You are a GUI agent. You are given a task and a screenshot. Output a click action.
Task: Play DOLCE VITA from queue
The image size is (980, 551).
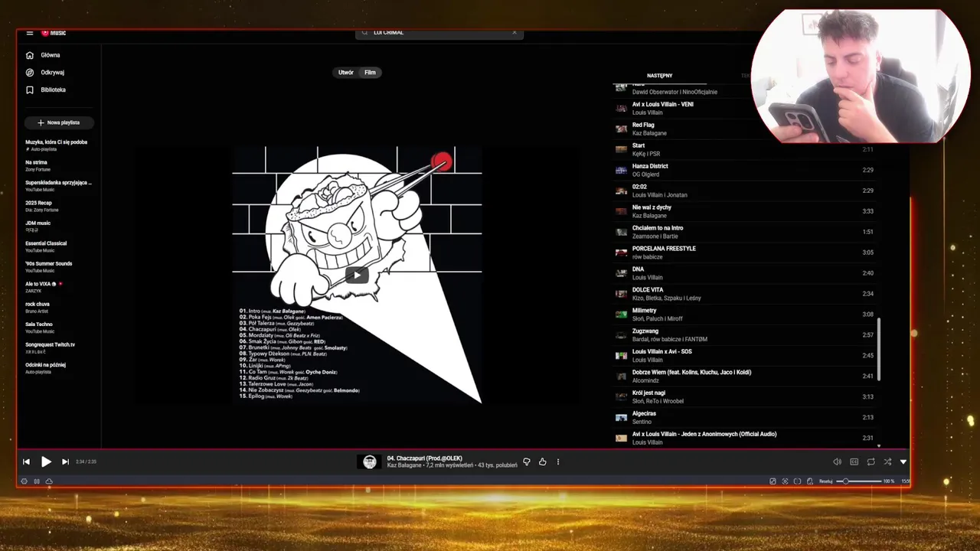pos(746,294)
